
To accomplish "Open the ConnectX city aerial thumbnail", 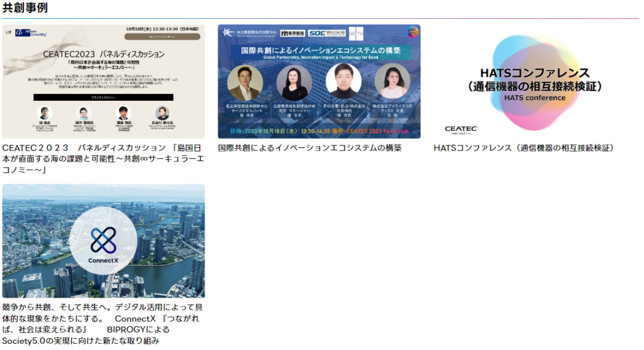I will (x=104, y=240).
